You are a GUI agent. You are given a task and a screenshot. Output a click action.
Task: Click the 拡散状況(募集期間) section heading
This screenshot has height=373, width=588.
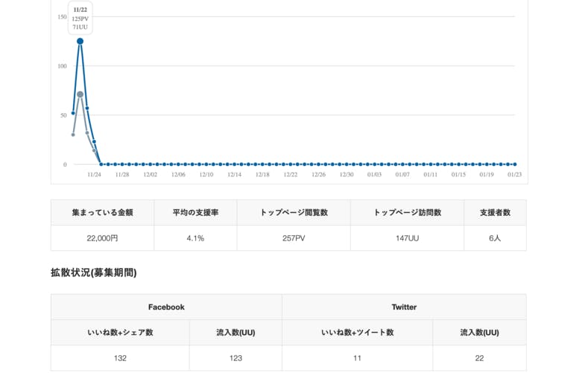(93, 272)
